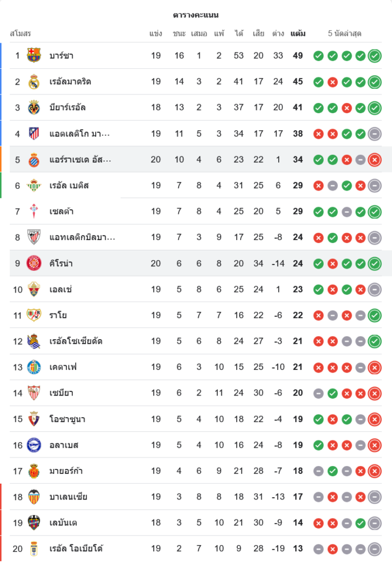The width and height of the screenshot is (392, 569).
Task: Click the ต่าง goal difference column header
Action: point(278,34)
